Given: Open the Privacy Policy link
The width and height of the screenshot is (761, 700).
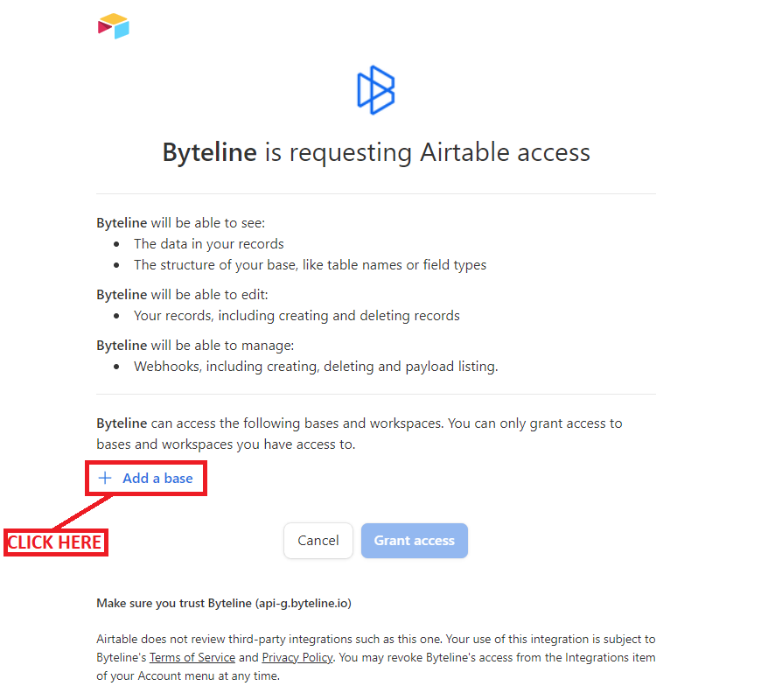Looking at the screenshot, I should [x=297, y=657].
